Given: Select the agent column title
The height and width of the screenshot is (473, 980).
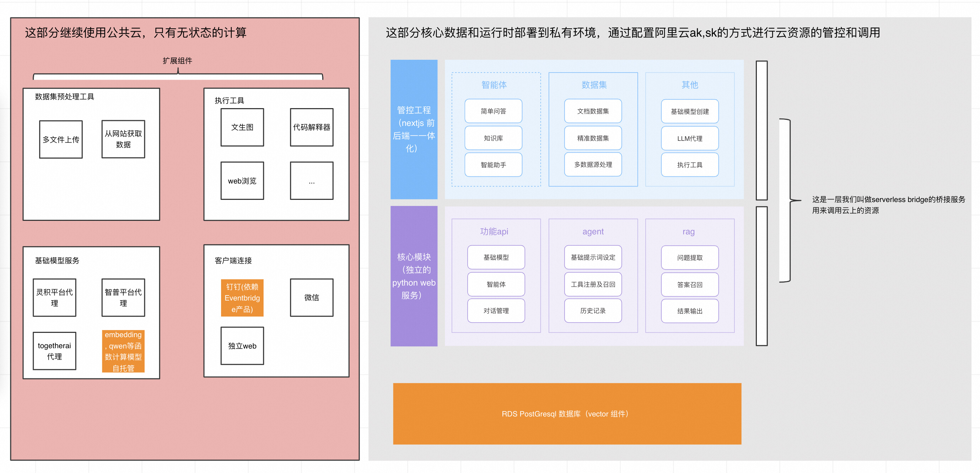Looking at the screenshot, I should [593, 231].
